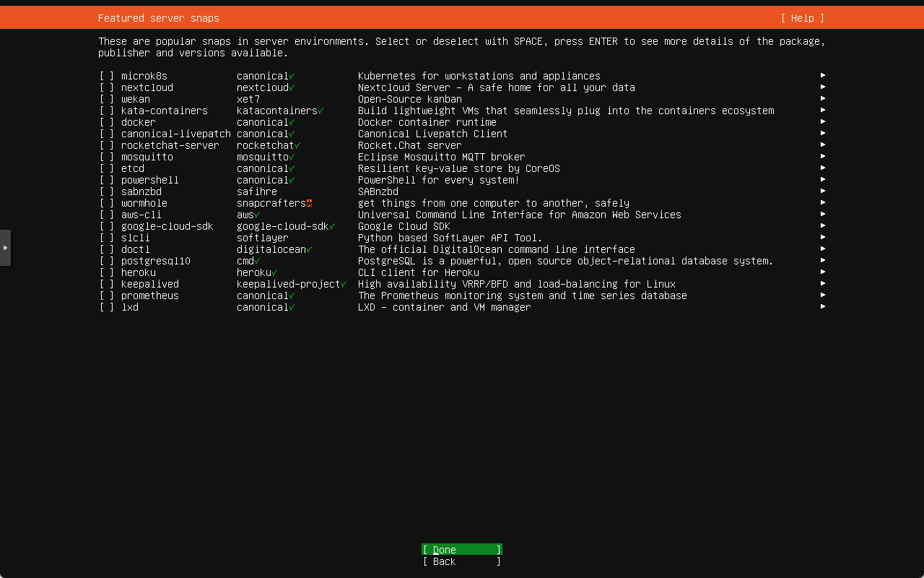Select the canonical-livepatch checkbox

point(107,134)
